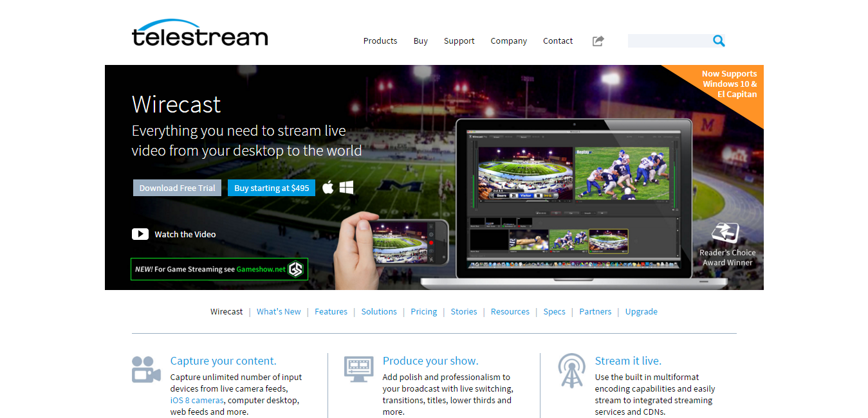This screenshot has height=418, width=868.
Task: Open the Contact menu item
Action: [x=558, y=41]
